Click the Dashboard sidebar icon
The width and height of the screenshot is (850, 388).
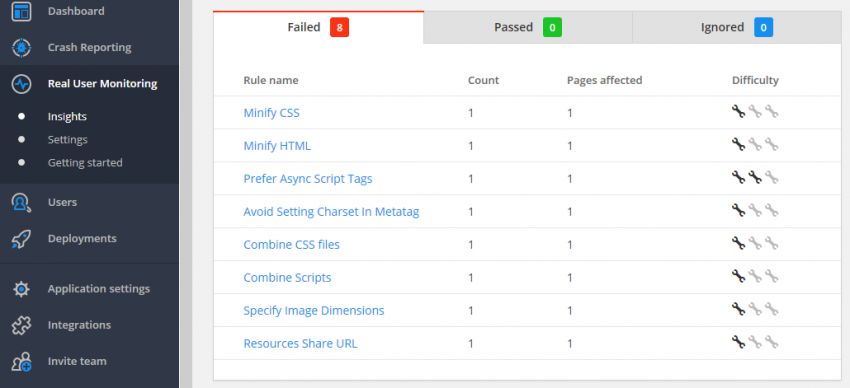[x=21, y=11]
